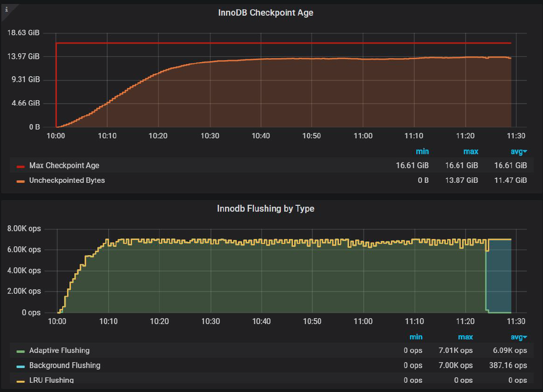The height and width of the screenshot is (392, 543).
Task: Sort Checkpoint Age legend by avg column
Action: pos(519,152)
